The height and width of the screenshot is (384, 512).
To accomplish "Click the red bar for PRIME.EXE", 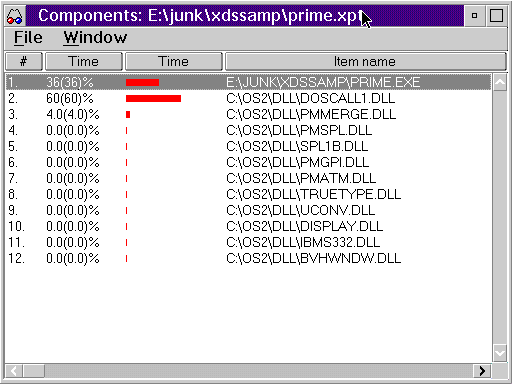I will click(142, 82).
